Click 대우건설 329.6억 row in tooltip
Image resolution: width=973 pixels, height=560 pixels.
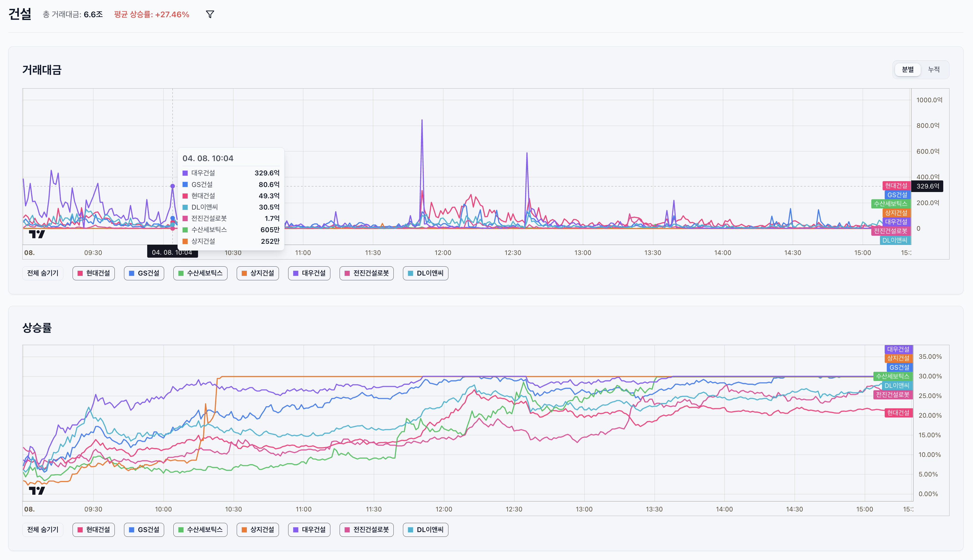(231, 173)
